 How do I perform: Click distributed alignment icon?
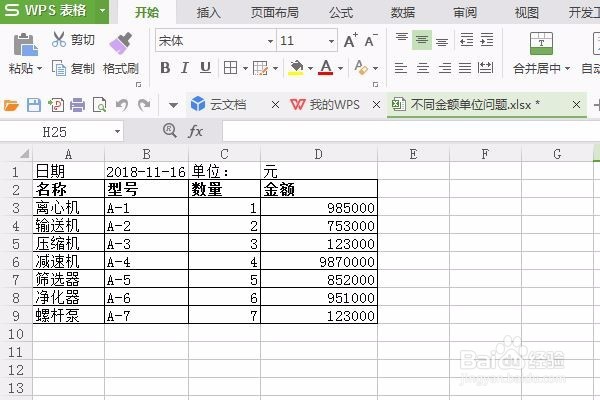[x=486, y=68]
